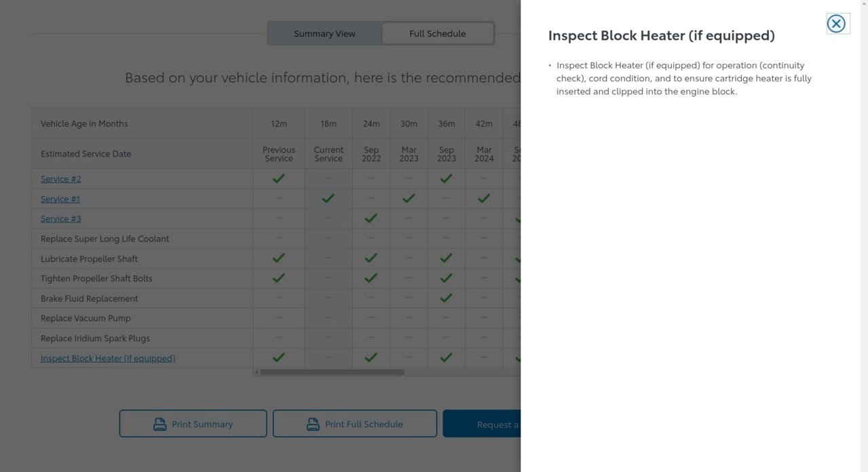
Task: Click the Sep 2023 date cell
Action: coord(446,154)
